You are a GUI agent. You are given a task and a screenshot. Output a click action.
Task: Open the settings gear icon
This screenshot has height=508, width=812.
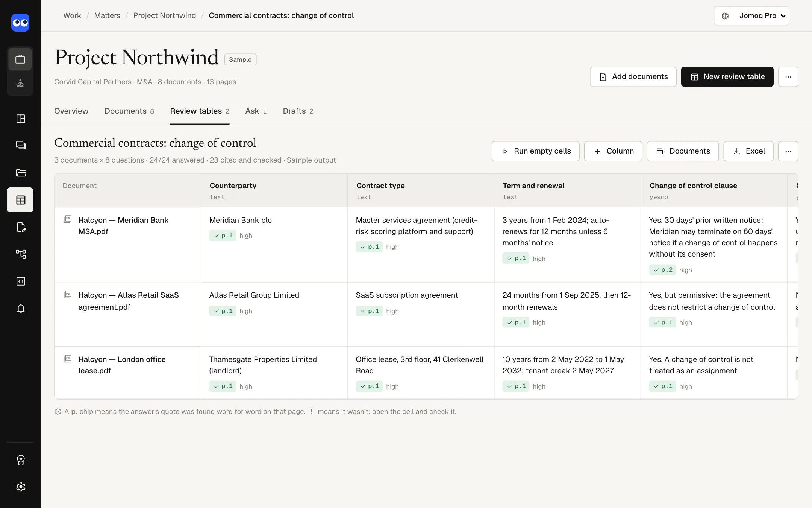(21, 487)
